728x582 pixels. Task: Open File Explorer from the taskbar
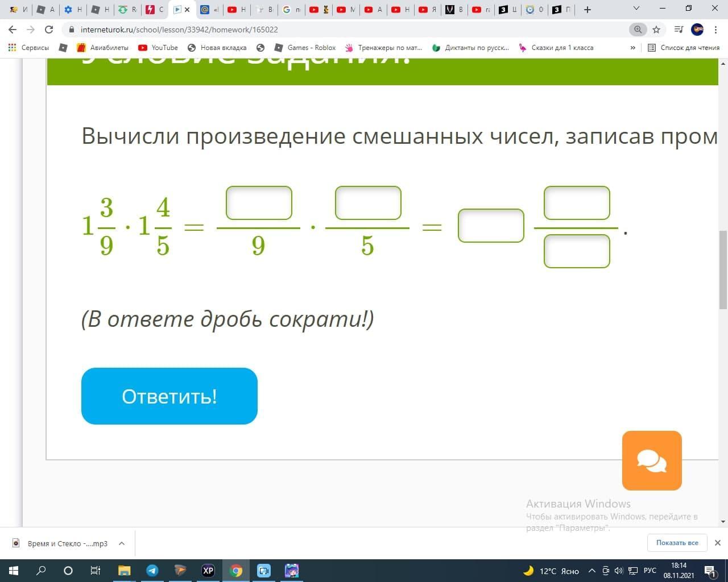click(x=124, y=571)
